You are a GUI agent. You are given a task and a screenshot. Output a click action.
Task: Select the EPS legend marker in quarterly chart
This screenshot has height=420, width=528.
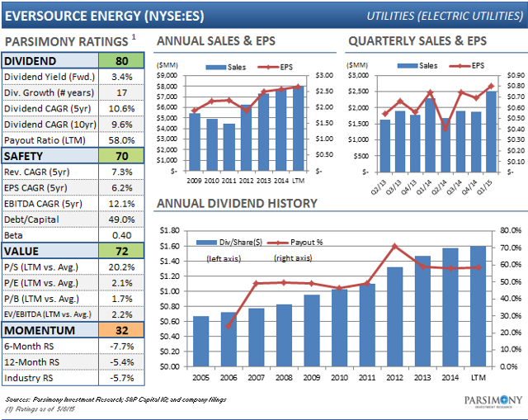click(460, 66)
